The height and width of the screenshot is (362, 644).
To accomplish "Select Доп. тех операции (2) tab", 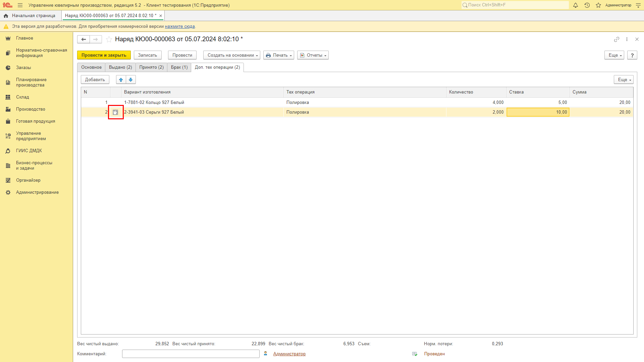I will (x=217, y=67).
